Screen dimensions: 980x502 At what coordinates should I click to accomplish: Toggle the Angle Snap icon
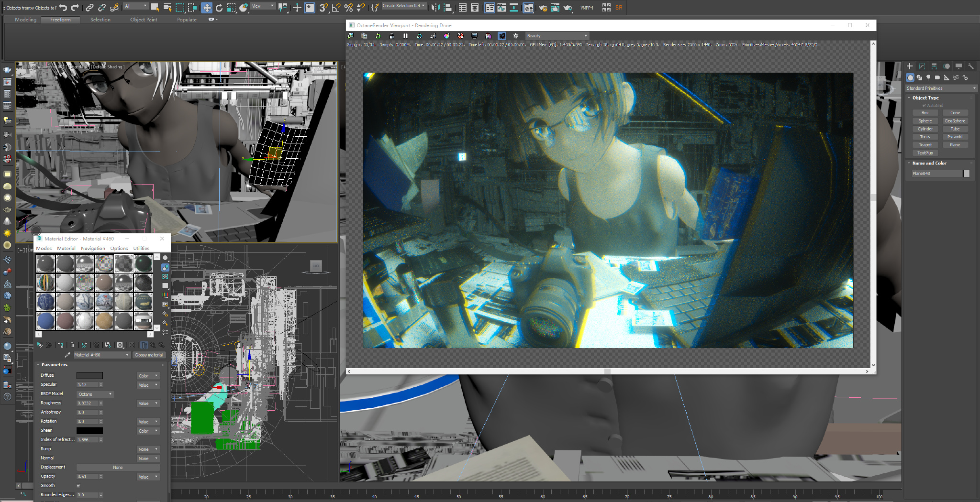[x=336, y=8]
